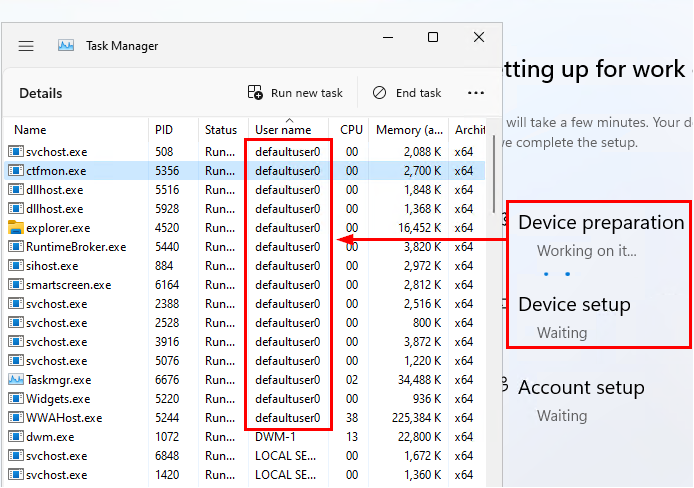Sort processes by the PID column

click(164, 130)
